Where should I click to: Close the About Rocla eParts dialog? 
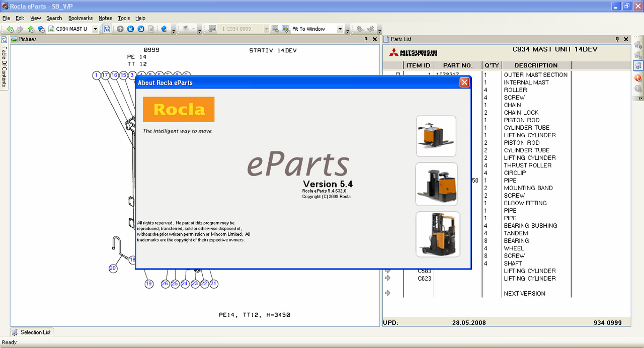pyautogui.click(x=464, y=82)
